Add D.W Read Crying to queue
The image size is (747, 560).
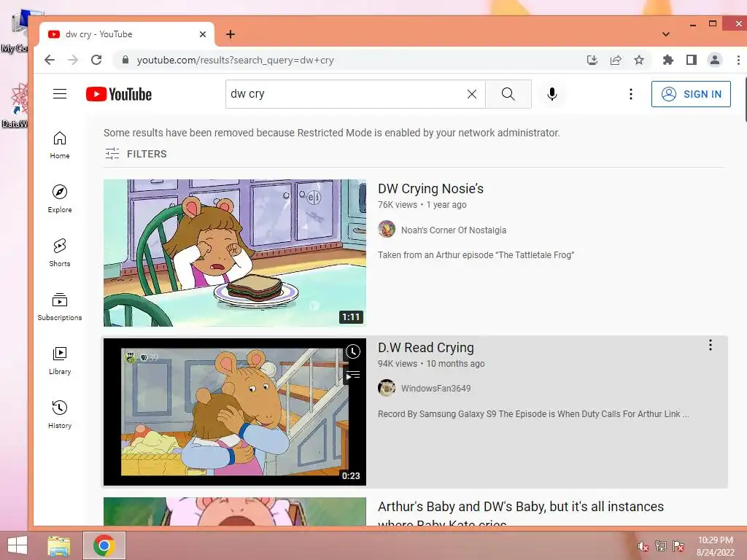click(352, 376)
